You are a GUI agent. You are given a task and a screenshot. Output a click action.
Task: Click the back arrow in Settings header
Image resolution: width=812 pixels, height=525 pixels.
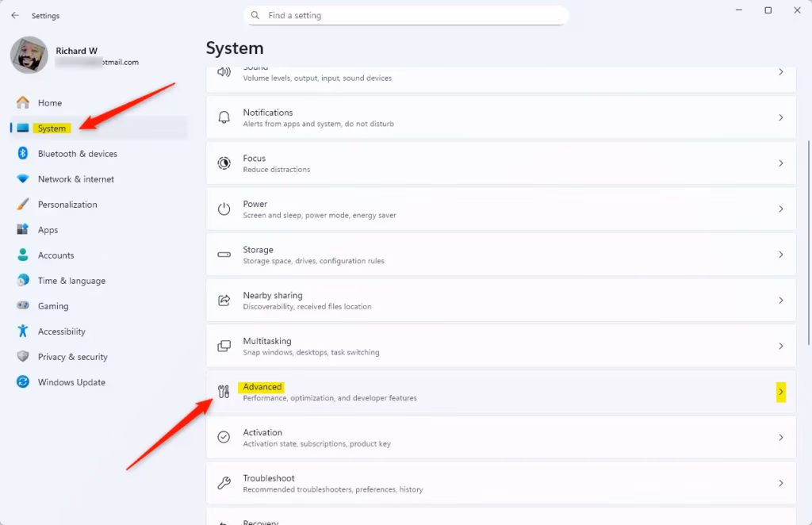(x=15, y=16)
